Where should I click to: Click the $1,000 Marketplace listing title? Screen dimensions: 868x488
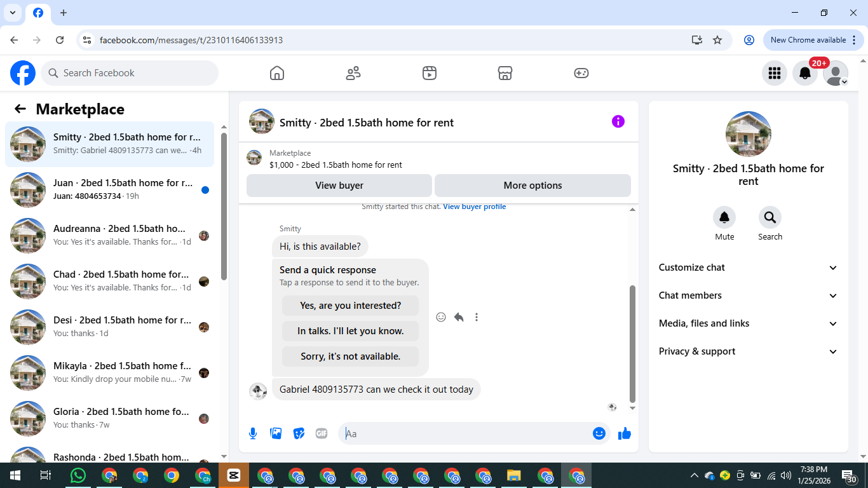point(336,165)
